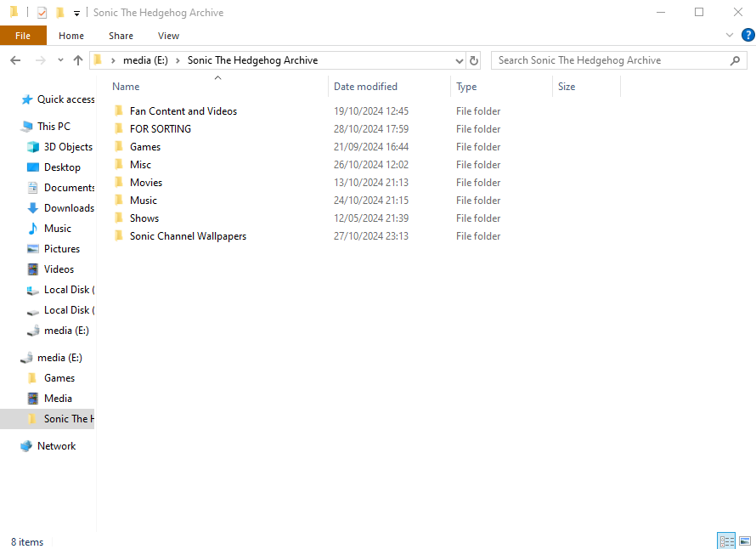Click Sonic The Hedgehog Archive breadcrumb
This screenshot has height=549, width=756.
point(252,60)
